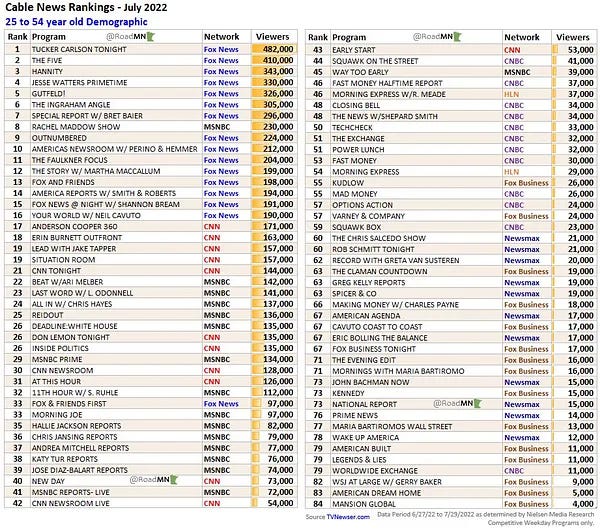Screen dimensions: 600x532
Task: Click the 482,000 viewers value
Action: 278,49
